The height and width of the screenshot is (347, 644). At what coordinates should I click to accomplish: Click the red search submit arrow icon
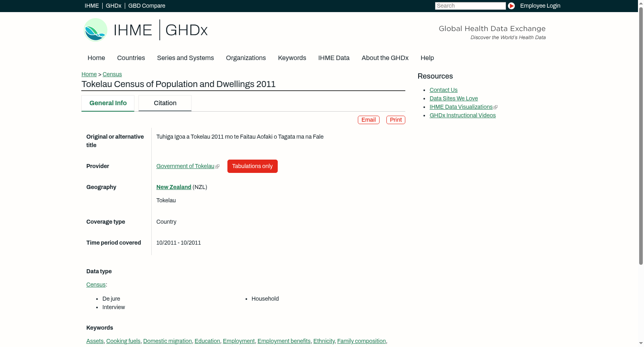pos(511,6)
